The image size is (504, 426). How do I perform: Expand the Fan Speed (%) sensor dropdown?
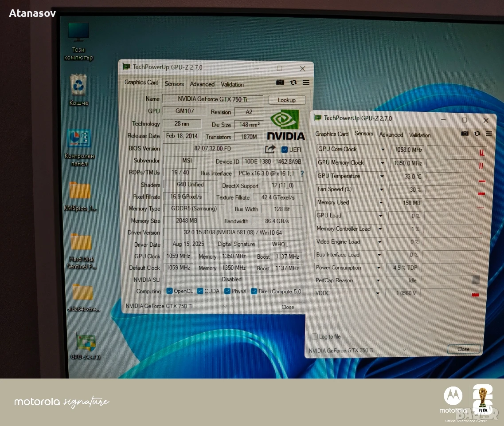(x=382, y=189)
